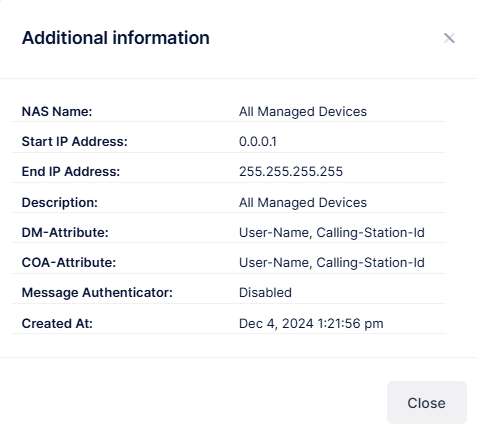This screenshot has height=439, width=477.
Task: Click the Description label
Action: [60, 202]
